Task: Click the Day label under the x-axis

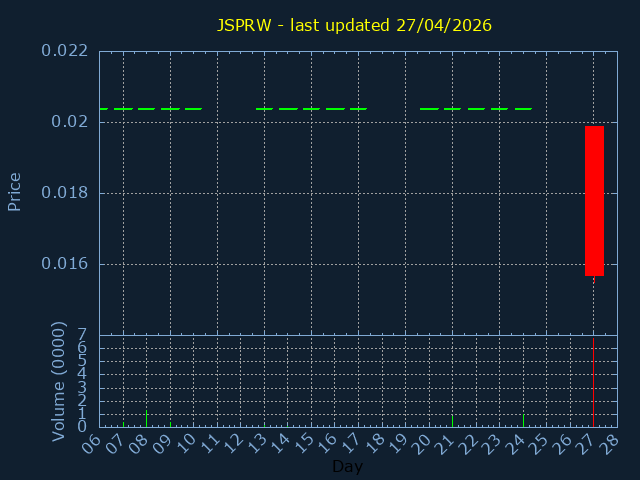Action: tap(347, 467)
